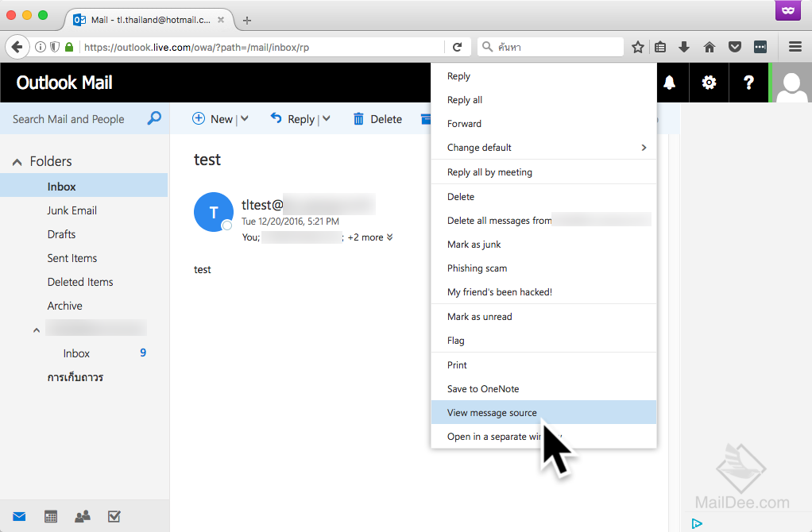
Task: Select 'View message source' in the menu
Action: pyautogui.click(x=491, y=412)
